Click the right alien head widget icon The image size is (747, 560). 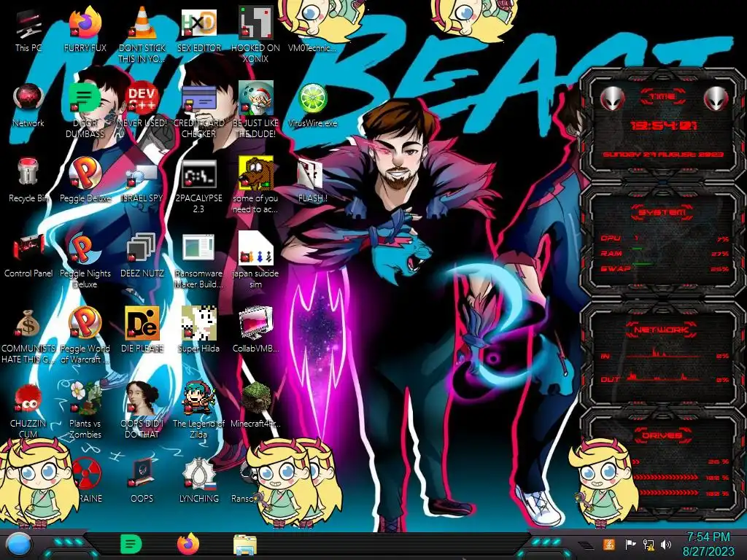click(x=716, y=99)
